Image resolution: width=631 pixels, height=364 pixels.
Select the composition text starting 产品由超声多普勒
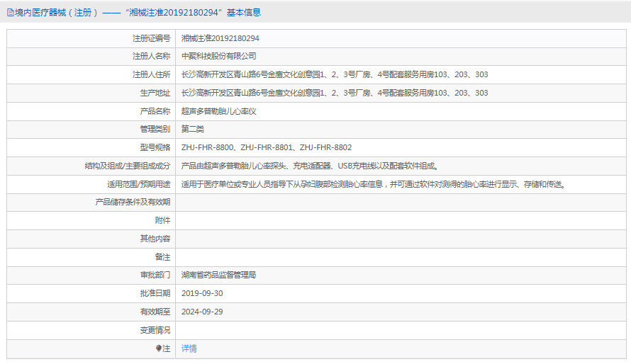310,166
